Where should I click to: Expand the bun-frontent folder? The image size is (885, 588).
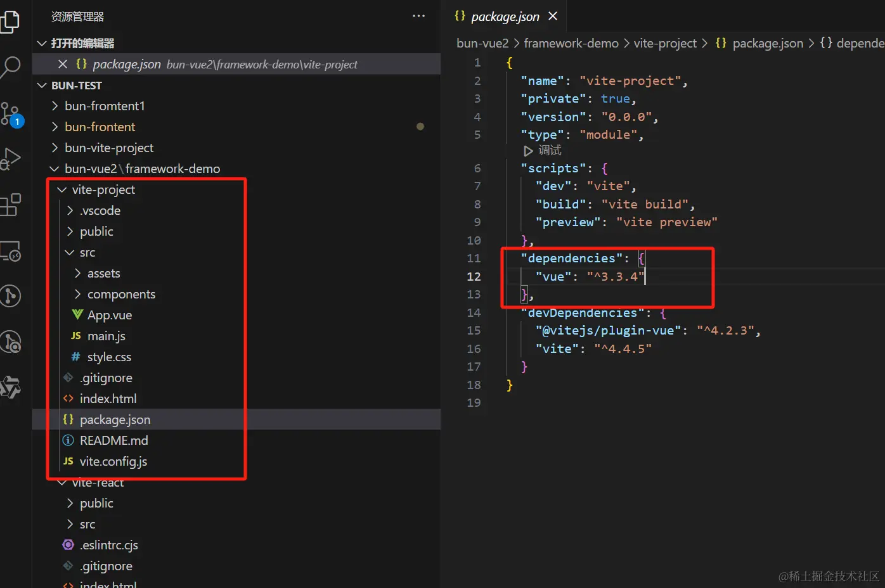(x=55, y=127)
